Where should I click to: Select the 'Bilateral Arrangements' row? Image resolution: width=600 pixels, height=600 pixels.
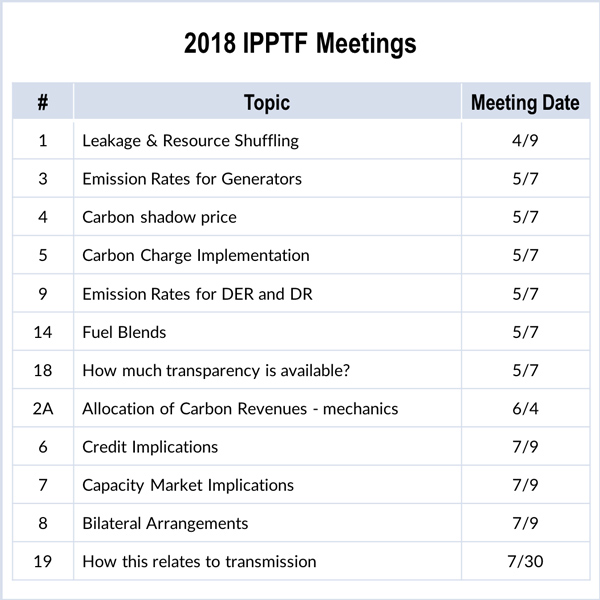tap(165, 523)
